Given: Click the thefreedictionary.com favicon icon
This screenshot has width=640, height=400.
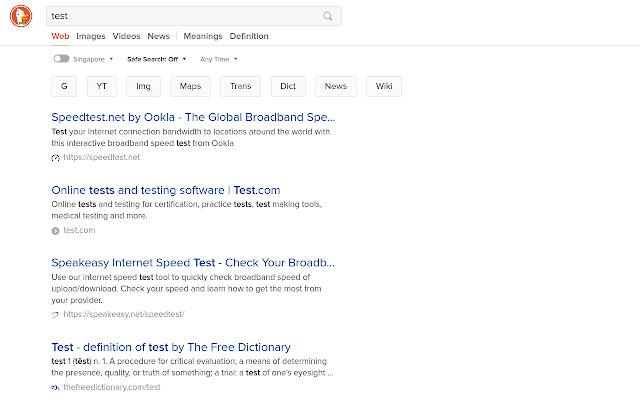Looking at the screenshot, I should [x=56, y=387].
